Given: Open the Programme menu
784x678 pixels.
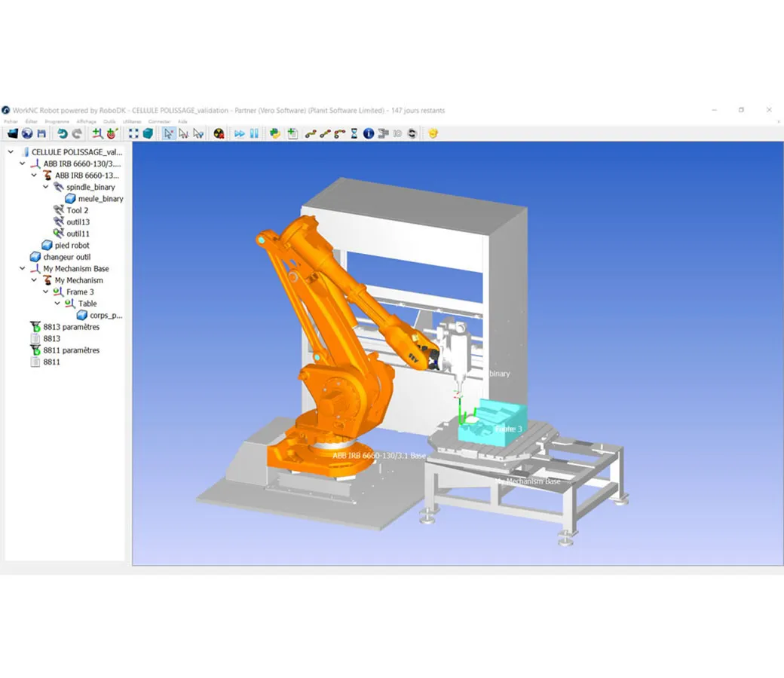Looking at the screenshot, I should click(x=57, y=121).
